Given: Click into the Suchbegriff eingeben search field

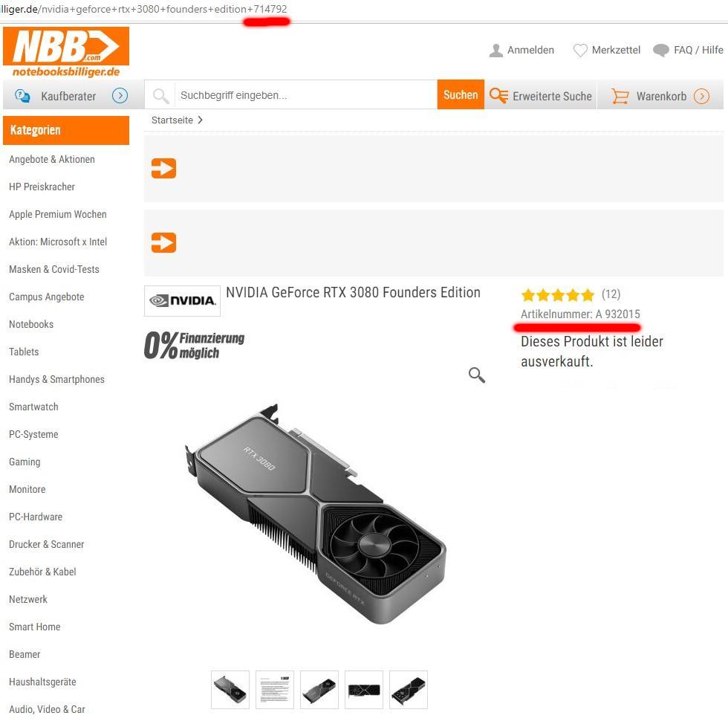Looking at the screenshot, I should click(x=306, y=95).
